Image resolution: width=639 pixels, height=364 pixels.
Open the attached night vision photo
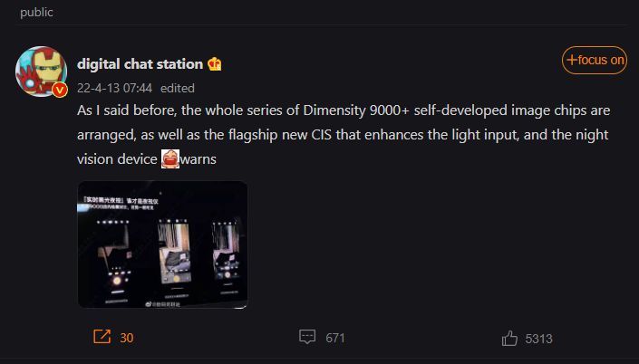click(x=162, y=244)
